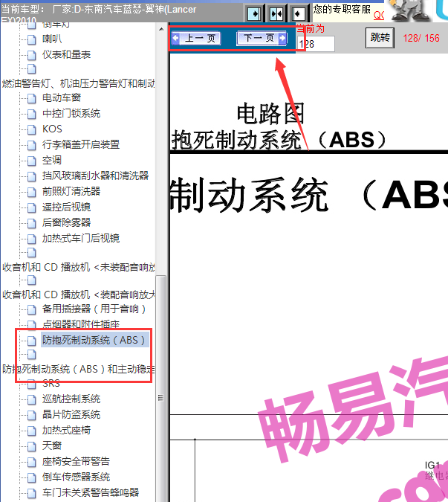This screenshot has height=502, width=448.
Task: Open the 前照灯清洗器 tree item
Action: 71,191
